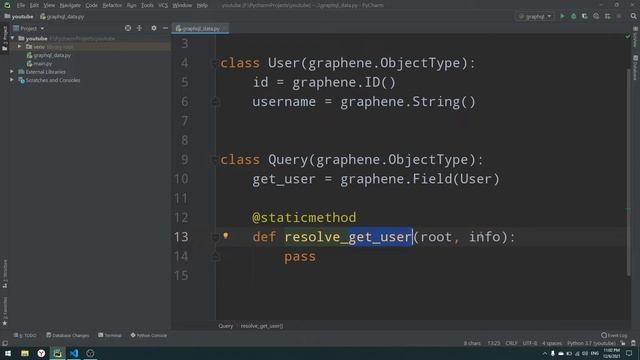This screenshot has height=360, width=640.
Task: Open the Terminal tool window
Action: click(110, 335)
